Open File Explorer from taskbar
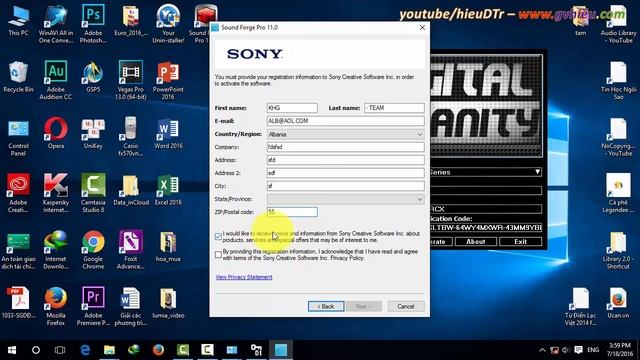Image resolution: width=640 pixels, height=360 pixels. pos(109,350)
